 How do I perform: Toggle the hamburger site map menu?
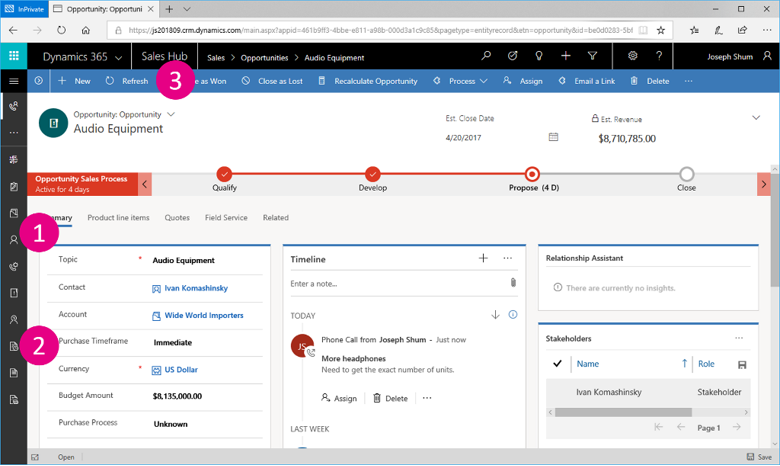[x=13, y=81]
